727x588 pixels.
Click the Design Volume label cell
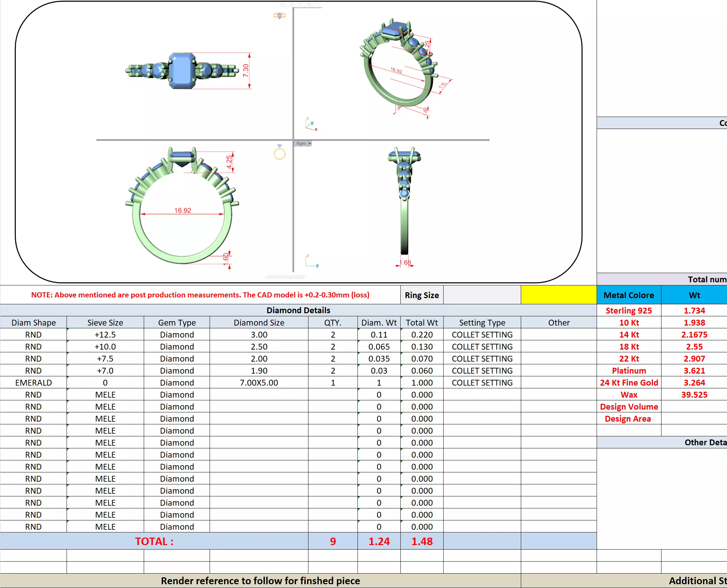tap(629, 407)
